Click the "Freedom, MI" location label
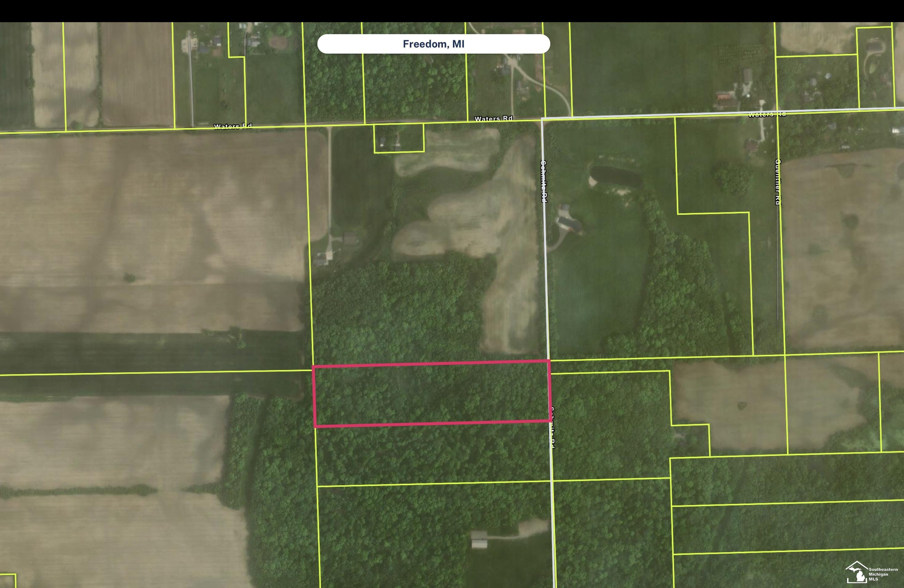This screenshot has width=904, height=588. pyautogui.click(x=433, y=44)
